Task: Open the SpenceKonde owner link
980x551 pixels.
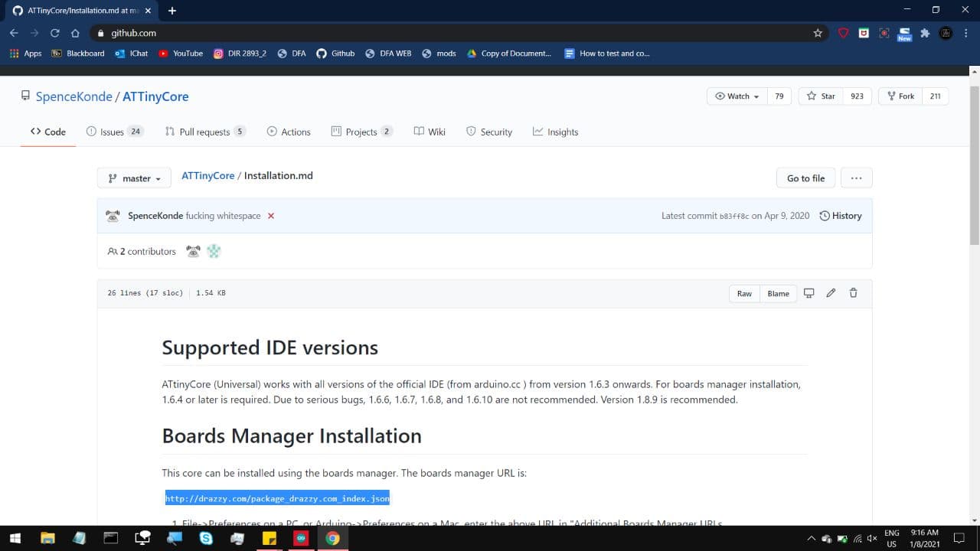Action: [x=73, y=96]
